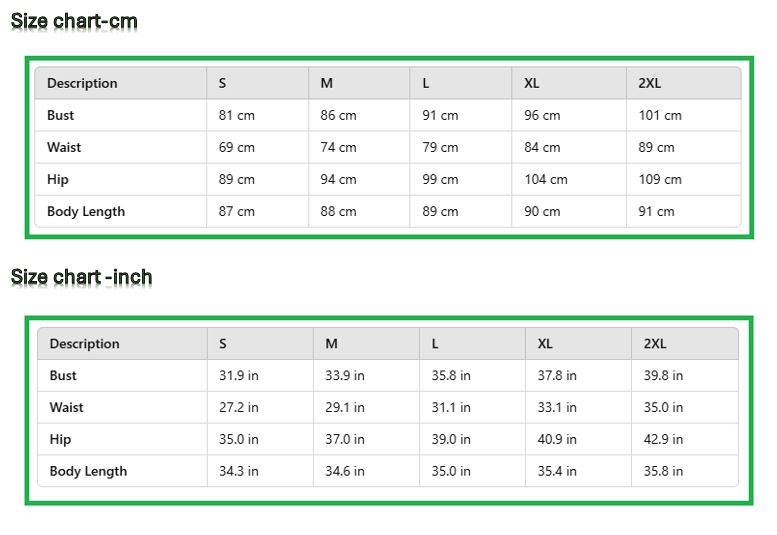This screenshot has height=535, width=777.
Task: Click the '31.9 in' bust value
Action: coord(239,375)
